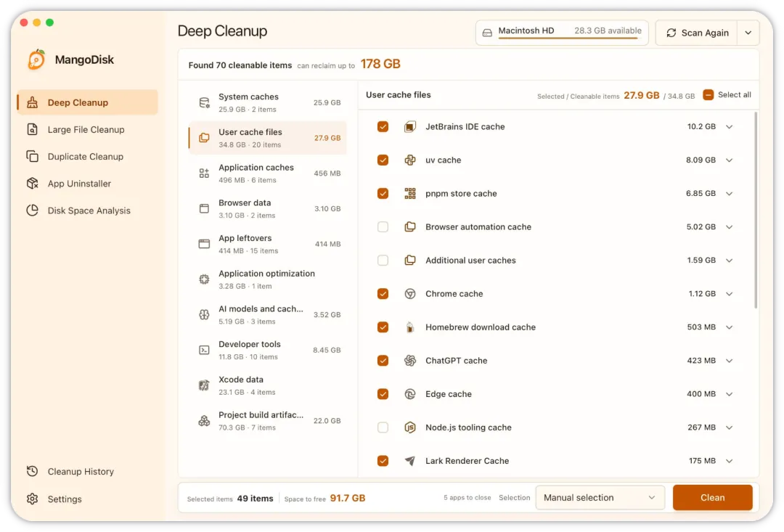Click the Project build artifacts cubes icon
Screen dimensions: 784x532
click(x=204, y=421)
